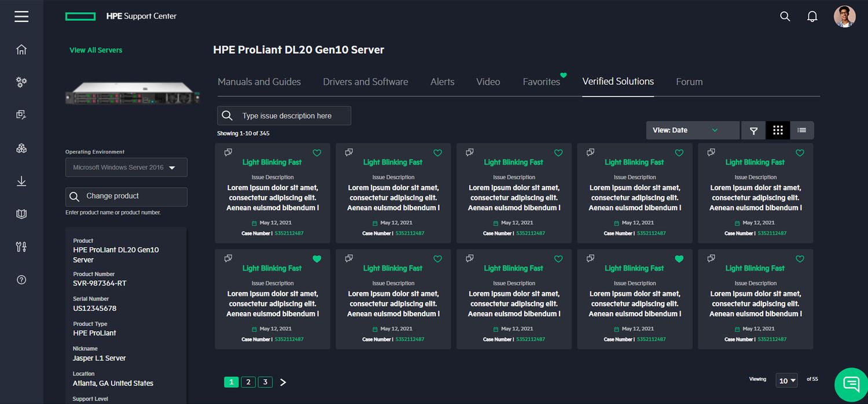Unfavorite the fourth card in the second row
868x404 pixels.
coord(679,259)
